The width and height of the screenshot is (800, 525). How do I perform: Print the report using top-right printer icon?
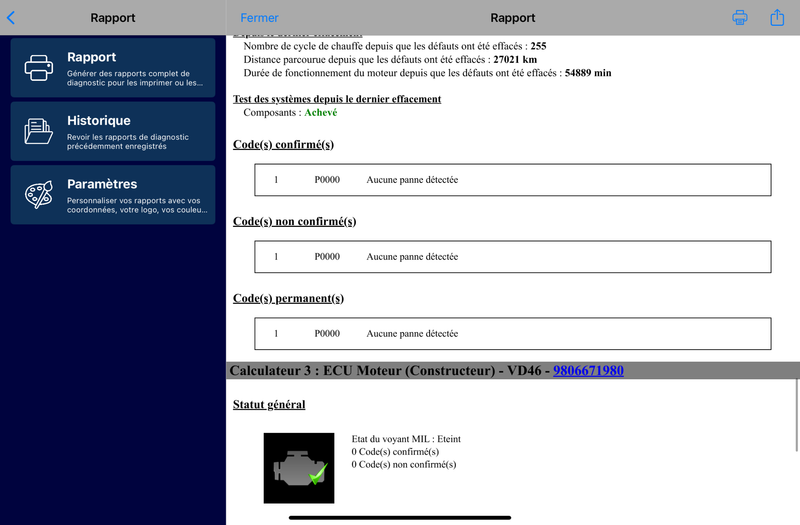[740, 18]
